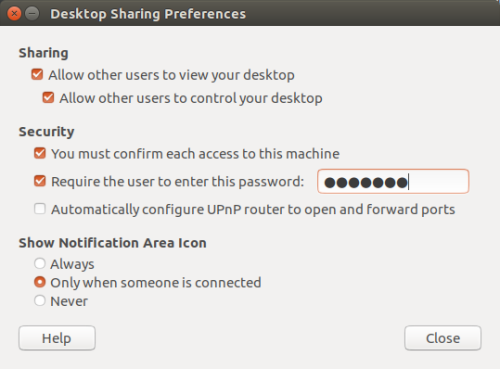
Task: Click the 'You must confirm each access' label
Action: [195, 154]
